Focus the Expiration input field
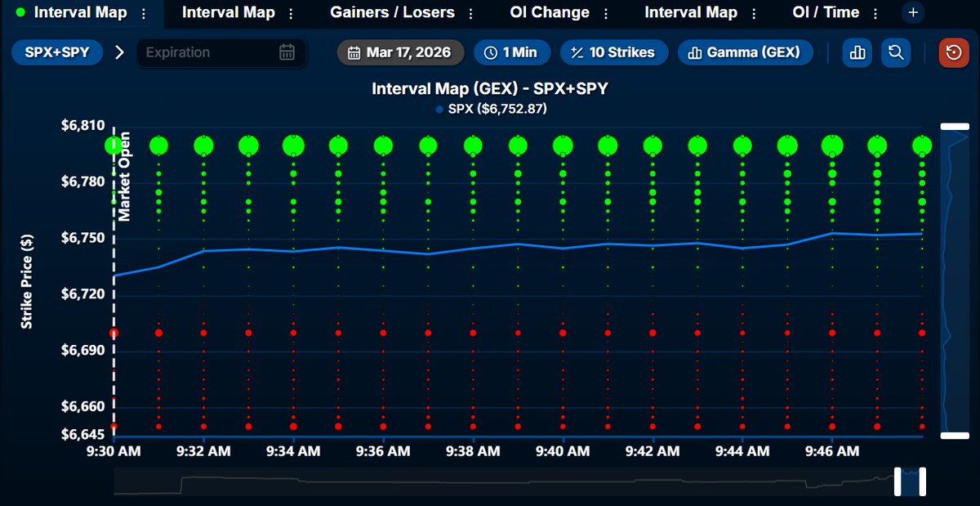980x506 pixels. [220, 52]
